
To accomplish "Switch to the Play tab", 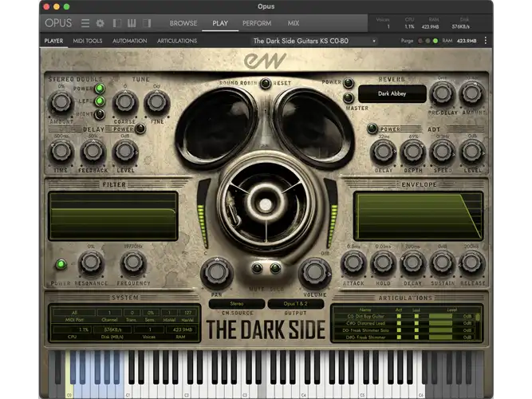I will (x=220, y=23).
